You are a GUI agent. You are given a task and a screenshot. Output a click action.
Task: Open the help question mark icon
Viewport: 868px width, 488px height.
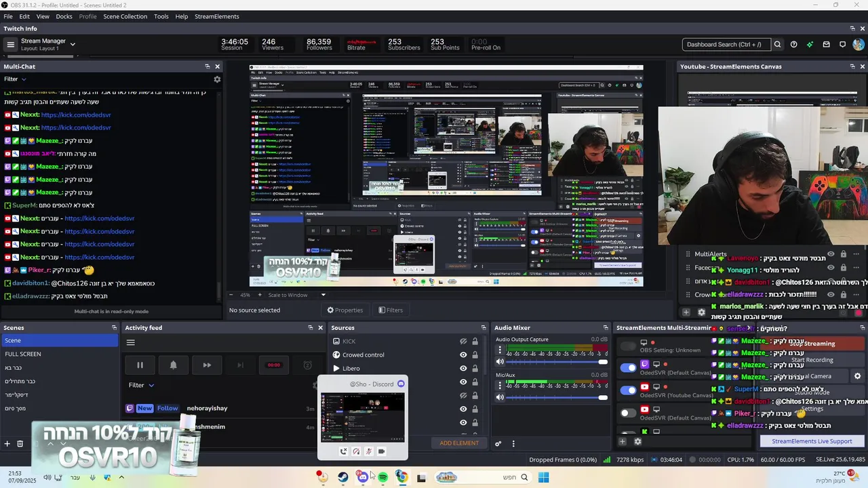(x=793, y=45)
